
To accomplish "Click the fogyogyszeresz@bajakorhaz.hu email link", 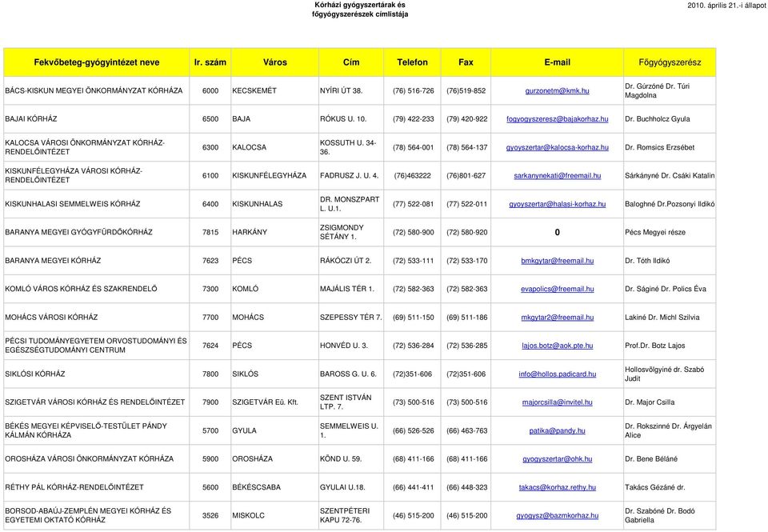I will 557,119.
